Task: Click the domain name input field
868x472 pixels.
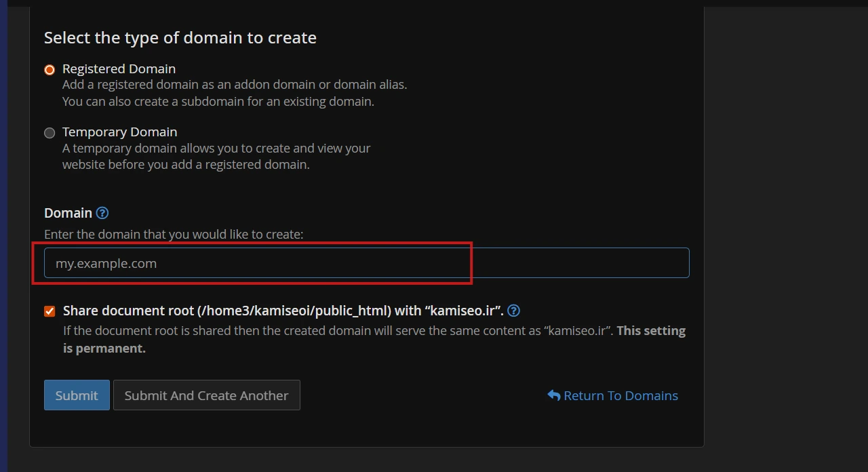Action: point(367,263)
